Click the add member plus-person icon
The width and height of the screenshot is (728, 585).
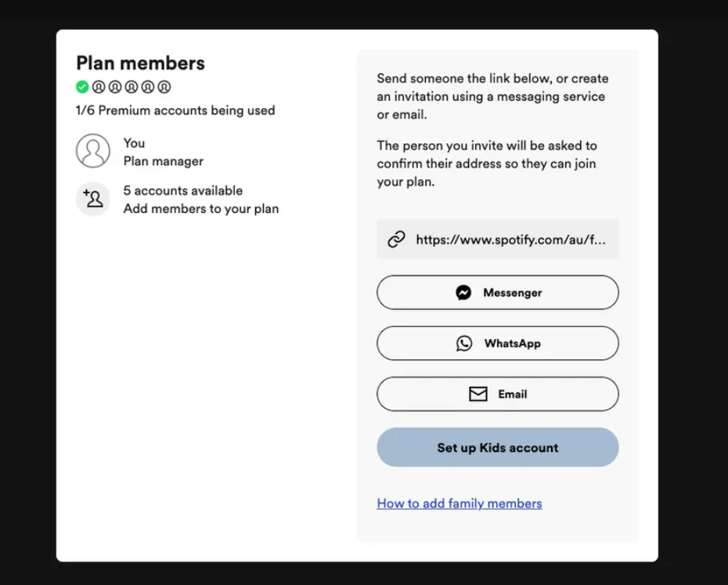pos(93,199)
